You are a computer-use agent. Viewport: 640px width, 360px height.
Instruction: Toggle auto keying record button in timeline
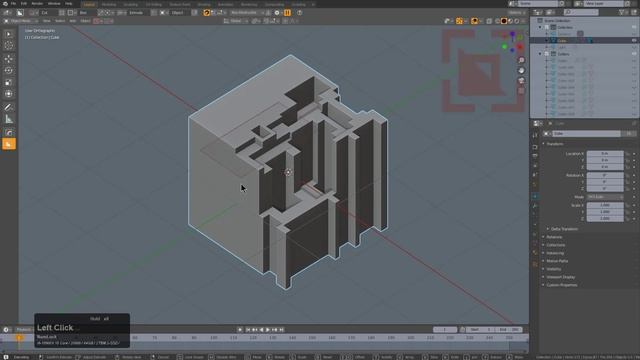tap(240, 329)
